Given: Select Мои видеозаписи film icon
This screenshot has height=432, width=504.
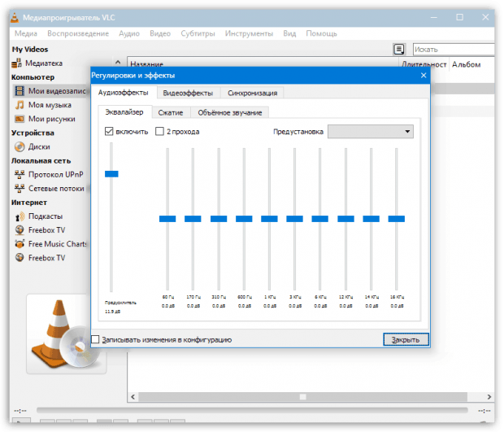Looking at the screenshot, I should [x=20, y=91].
